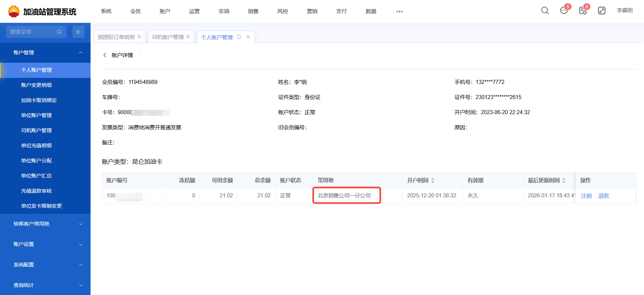Click the search magnifier icon in header
This screenshot has height=295, width=644.
click(545, 11)
